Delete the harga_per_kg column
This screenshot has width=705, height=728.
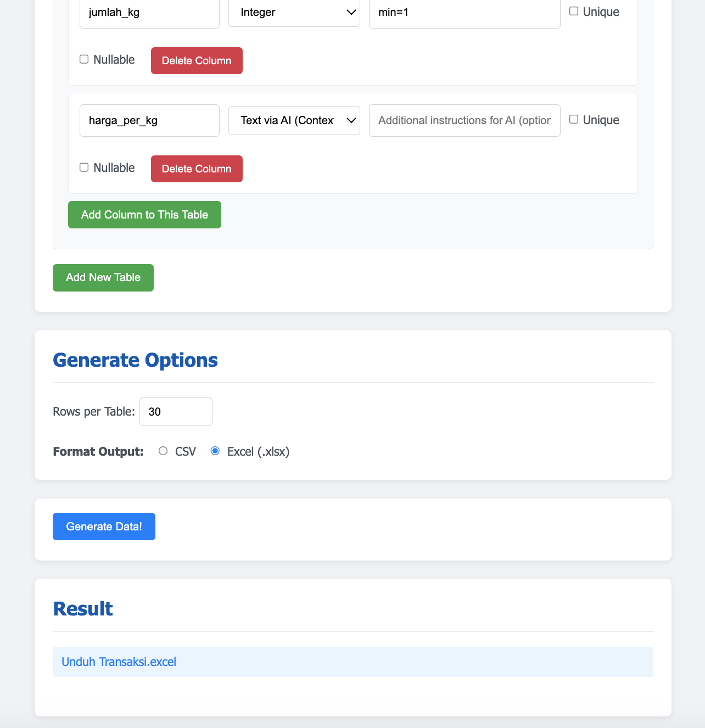pyautogui.click(x=197, y=169)
